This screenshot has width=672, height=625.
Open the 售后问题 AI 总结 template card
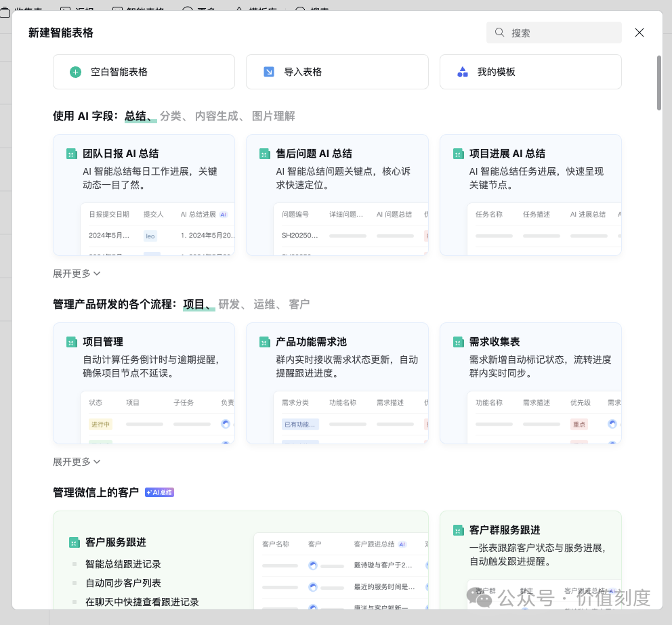coord(337,195)
